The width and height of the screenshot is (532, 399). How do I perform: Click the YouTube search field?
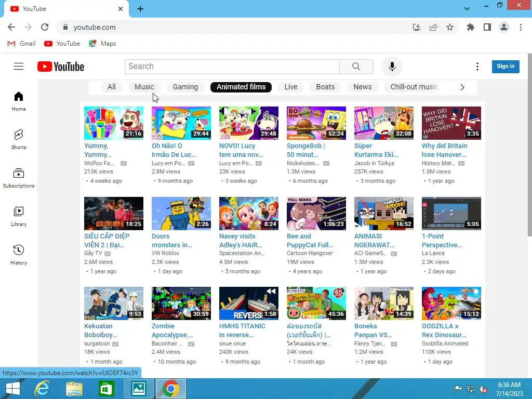click(232, 66)
